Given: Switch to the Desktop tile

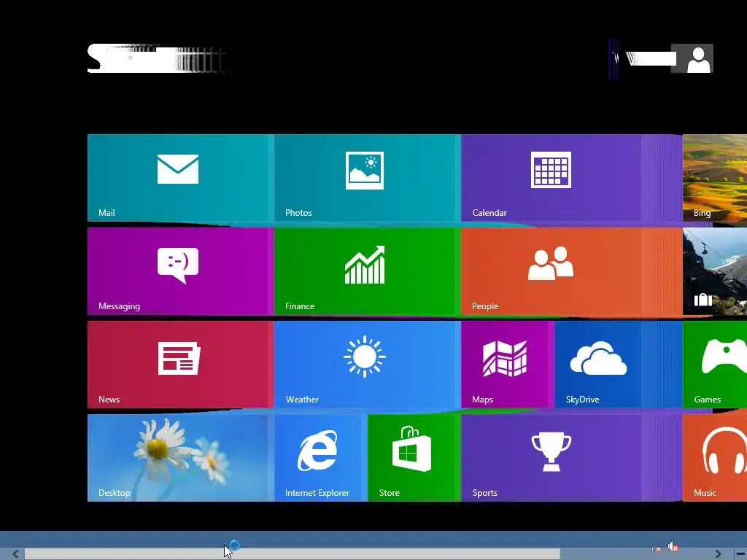Looking at the screenshot, I should 178,458.
